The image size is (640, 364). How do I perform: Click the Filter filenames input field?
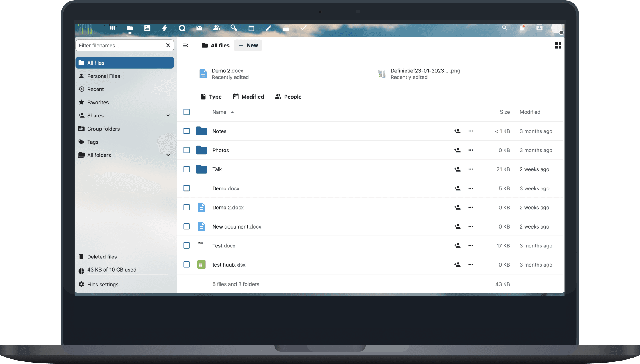(121, 45)
